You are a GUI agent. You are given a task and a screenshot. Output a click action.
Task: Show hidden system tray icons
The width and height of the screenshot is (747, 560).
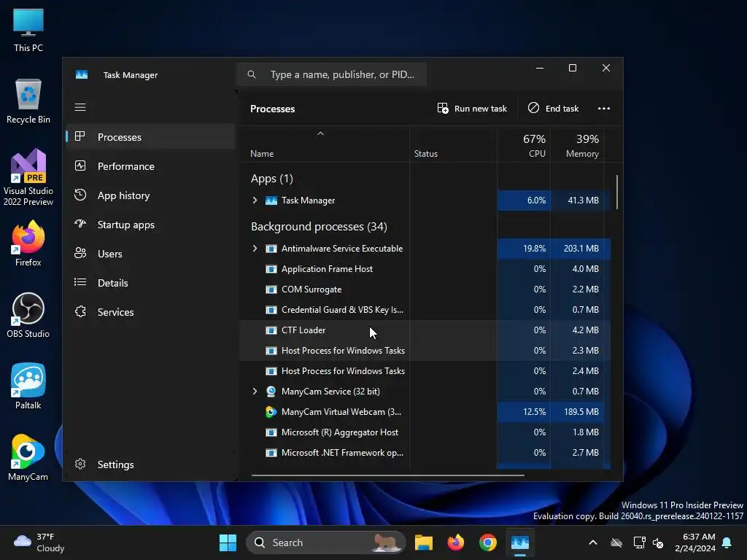(592, 542)
